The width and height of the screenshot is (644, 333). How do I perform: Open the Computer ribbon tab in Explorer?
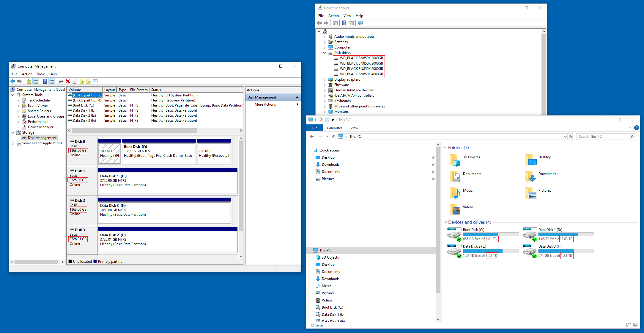click(334, 128)
